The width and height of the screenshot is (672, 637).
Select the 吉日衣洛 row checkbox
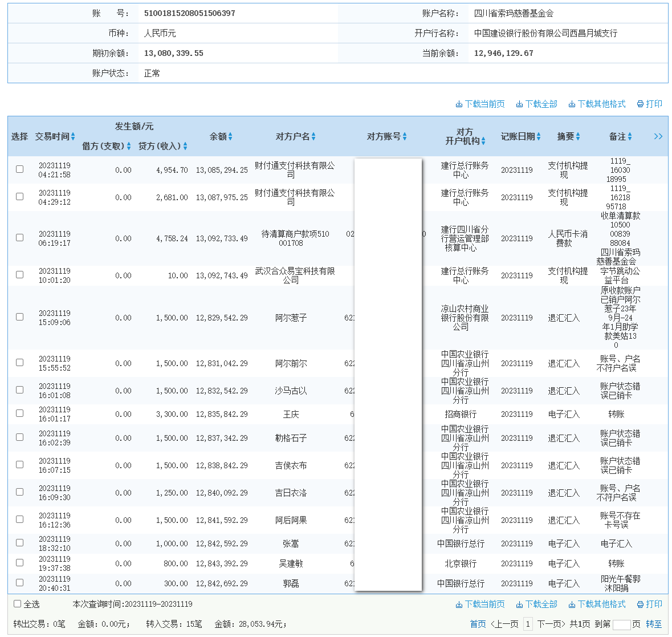[20, 492]
